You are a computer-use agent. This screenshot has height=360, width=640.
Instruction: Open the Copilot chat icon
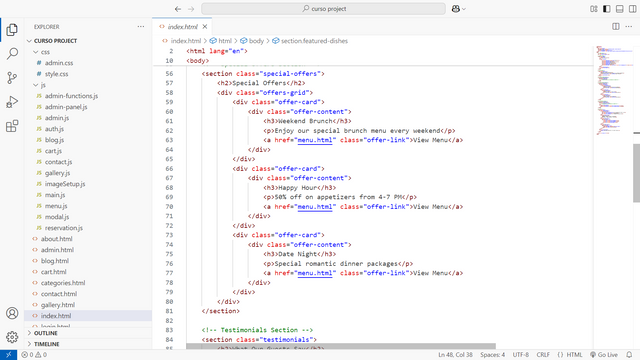point(456,9)
